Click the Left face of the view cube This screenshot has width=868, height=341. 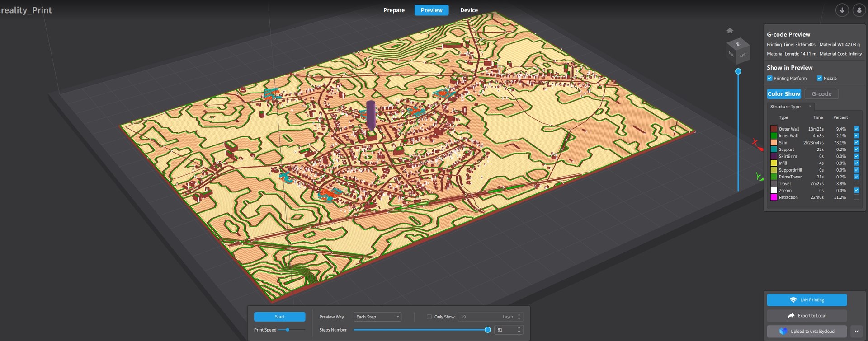coord(743,55)
